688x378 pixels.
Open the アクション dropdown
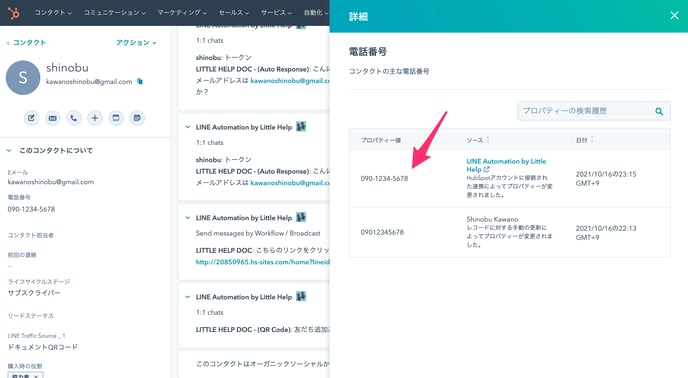coord(136,43)
